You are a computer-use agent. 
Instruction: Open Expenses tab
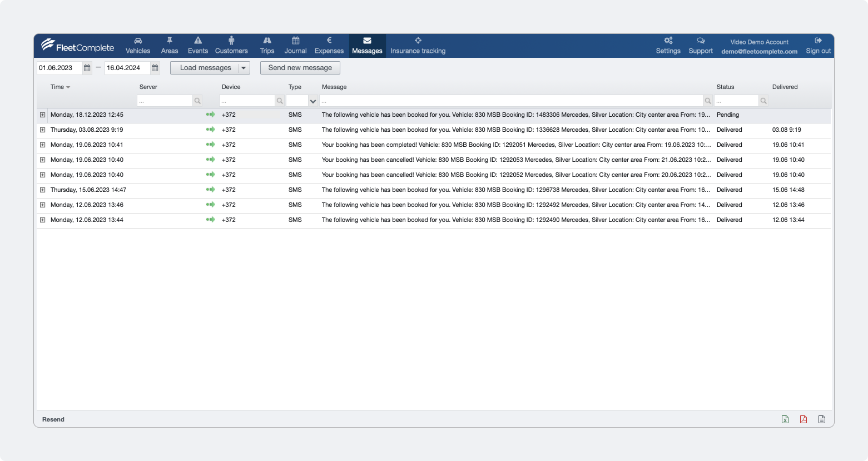coord(329,46)
